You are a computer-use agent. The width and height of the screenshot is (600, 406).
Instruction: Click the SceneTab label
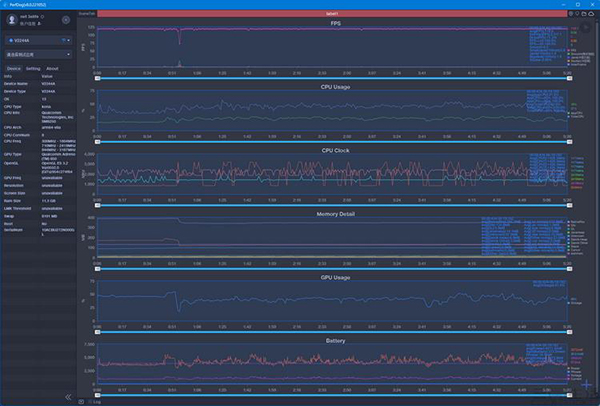point(87,14)
